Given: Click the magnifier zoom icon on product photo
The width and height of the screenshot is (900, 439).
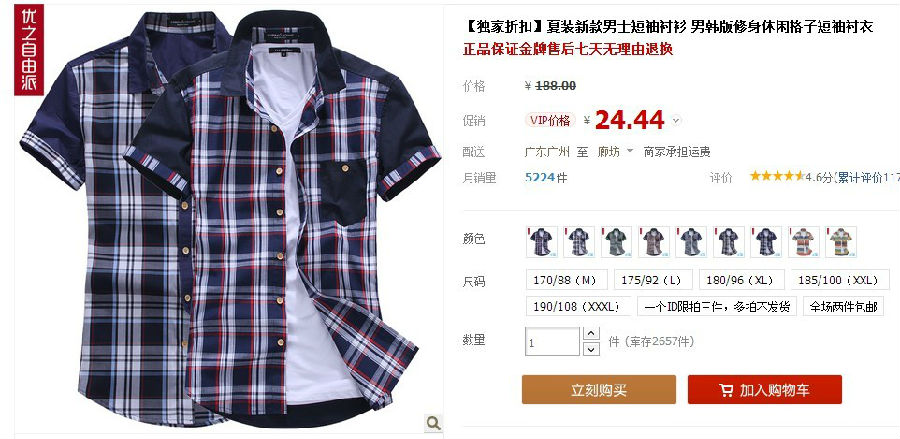Looking at the screenshot, I should point(433,423).
